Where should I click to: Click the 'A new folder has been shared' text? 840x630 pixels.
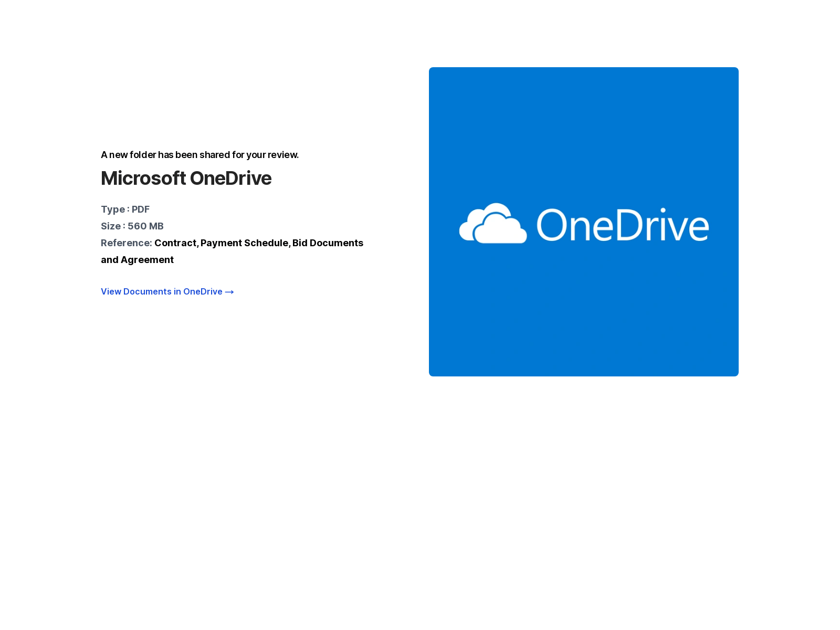199,155
